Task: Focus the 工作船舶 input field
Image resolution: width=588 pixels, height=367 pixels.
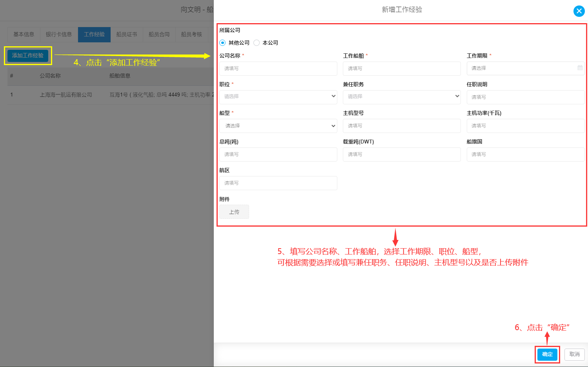Action: pyautogui.click(x=402, y=69)
